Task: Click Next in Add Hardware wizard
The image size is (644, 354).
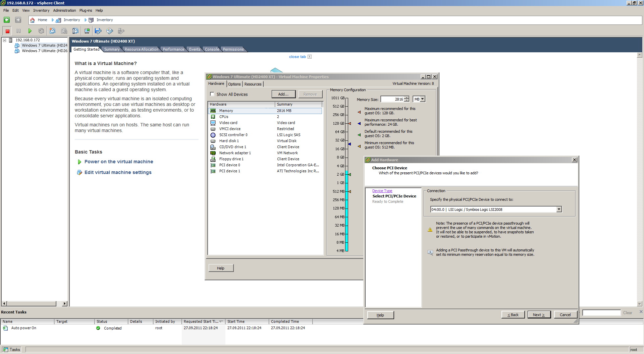Action: tap(539, 315)
